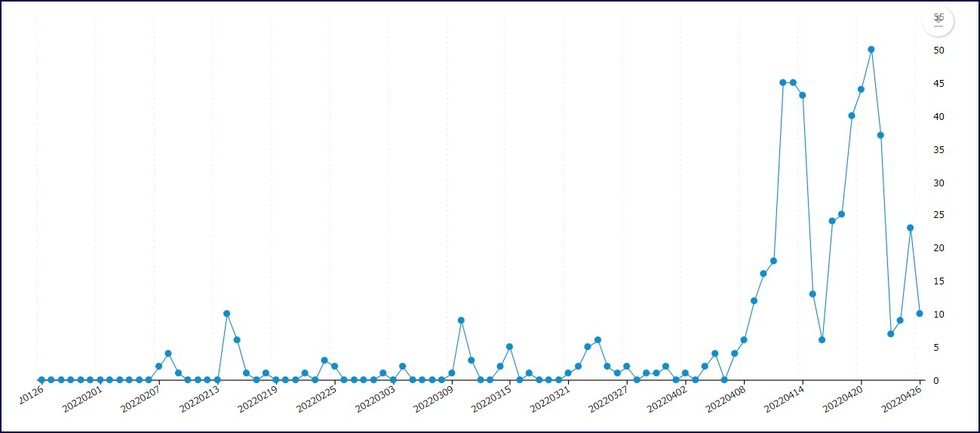The image size is (980, 433).
Task: Click the data point with value 40
Action: (x=852, y=115)
